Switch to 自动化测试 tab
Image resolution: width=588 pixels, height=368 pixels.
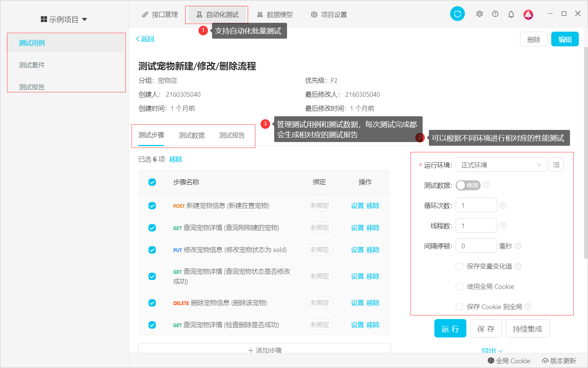[x=217, y=14]
